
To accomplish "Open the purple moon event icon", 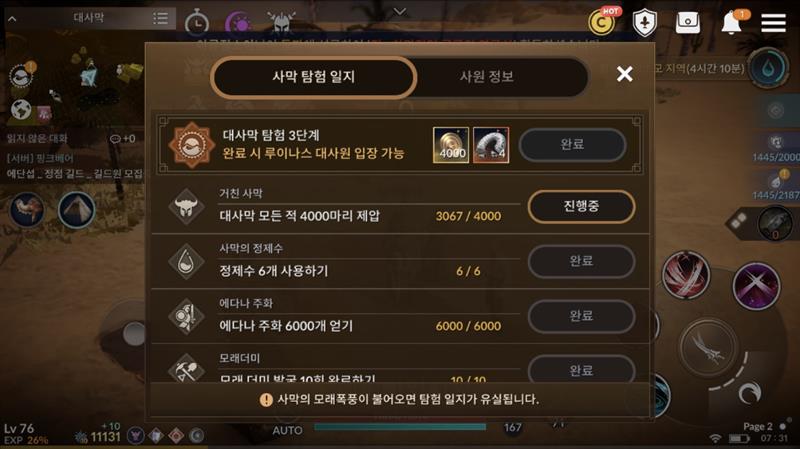I will pyautogui.click(x=238, y=22).
